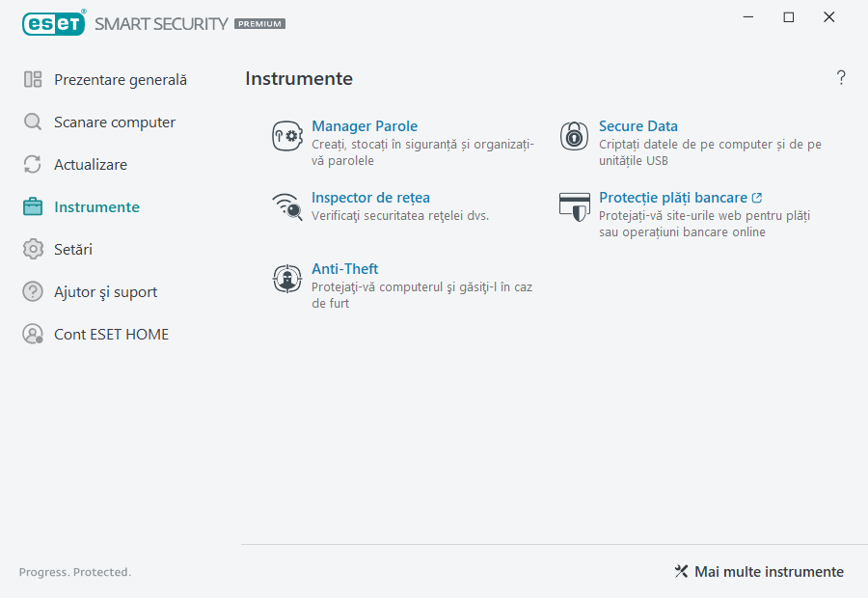Open the help question mark at top right
868x598 pixels.
click(840, 78)
